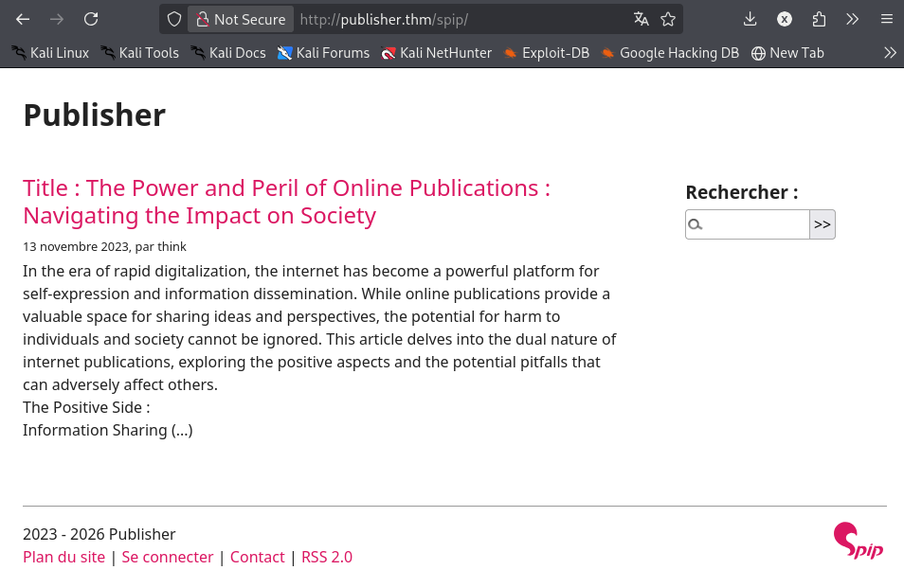Open the Kali Docs bookmark

point(228,53)
